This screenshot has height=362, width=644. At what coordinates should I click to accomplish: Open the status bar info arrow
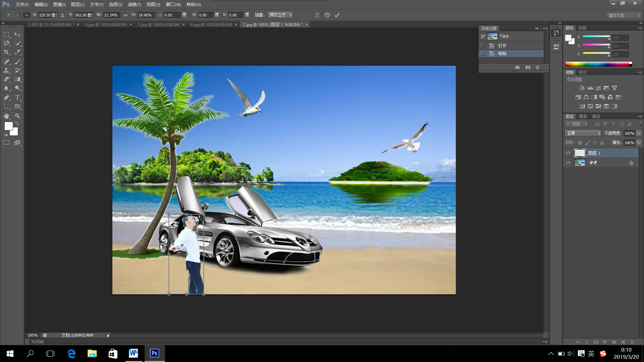pyautogui.click(x=108, y=336)
